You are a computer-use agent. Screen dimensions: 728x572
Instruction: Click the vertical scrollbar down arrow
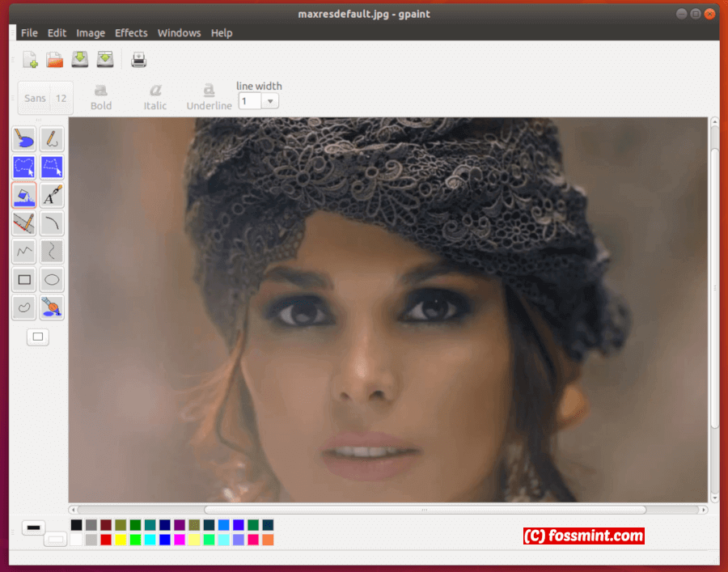click(714, 498)
